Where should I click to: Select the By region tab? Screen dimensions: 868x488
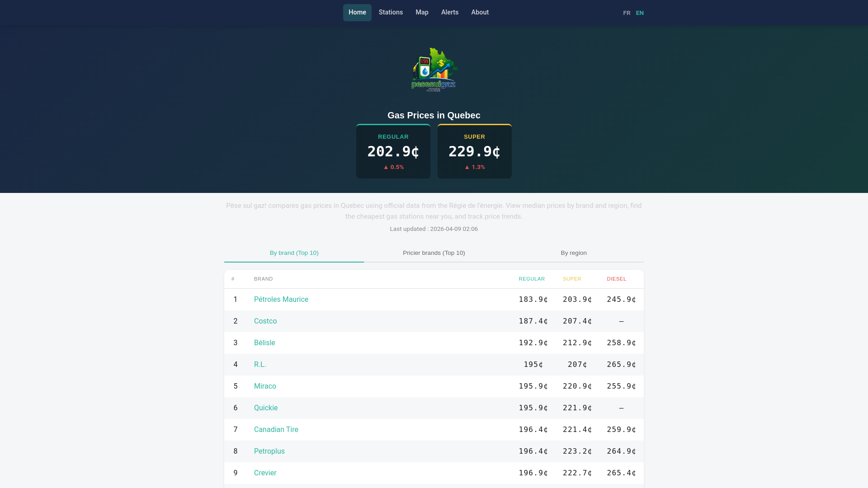pos(574,253)
